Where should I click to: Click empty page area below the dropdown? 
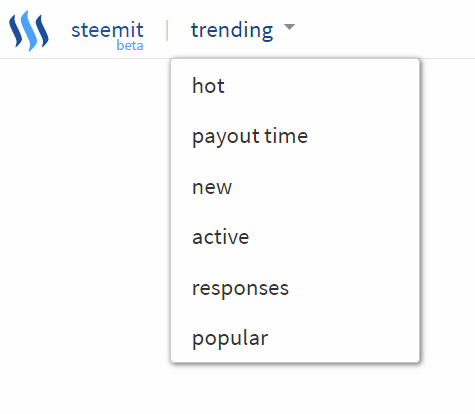click(x=295, y=388)
